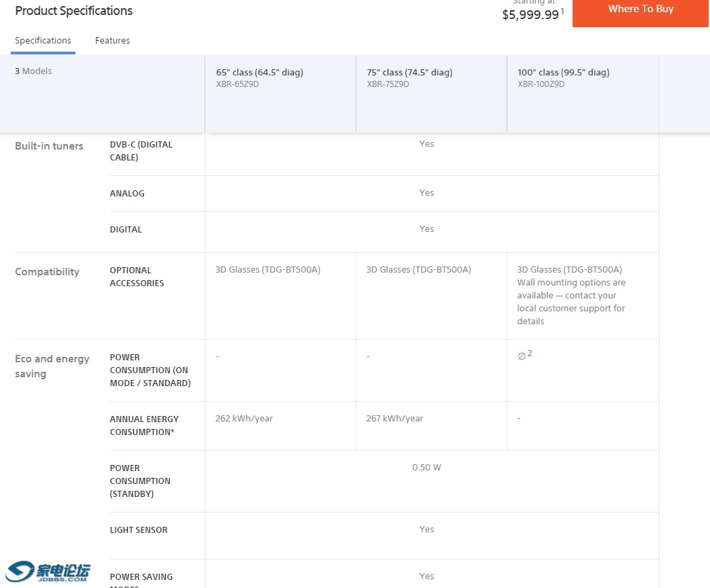
Task: Click the Where To Buy button
Action: pyautogui.click(x=641, y=10)
